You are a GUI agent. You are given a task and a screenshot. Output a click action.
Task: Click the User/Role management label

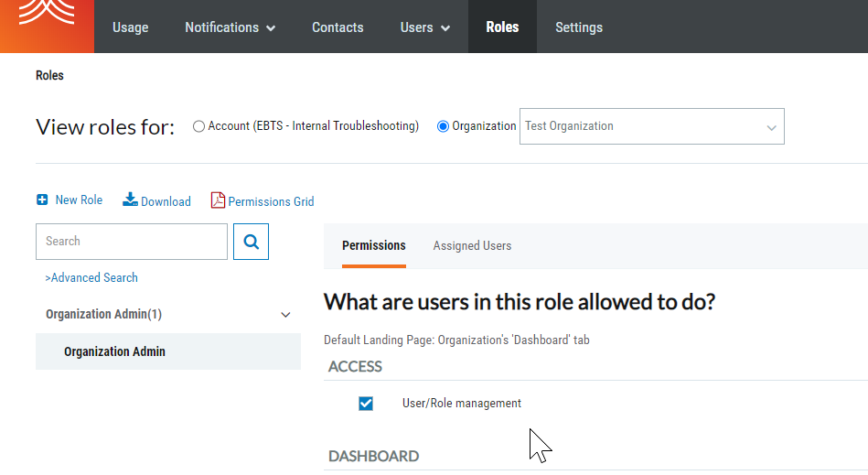(462, 404)
